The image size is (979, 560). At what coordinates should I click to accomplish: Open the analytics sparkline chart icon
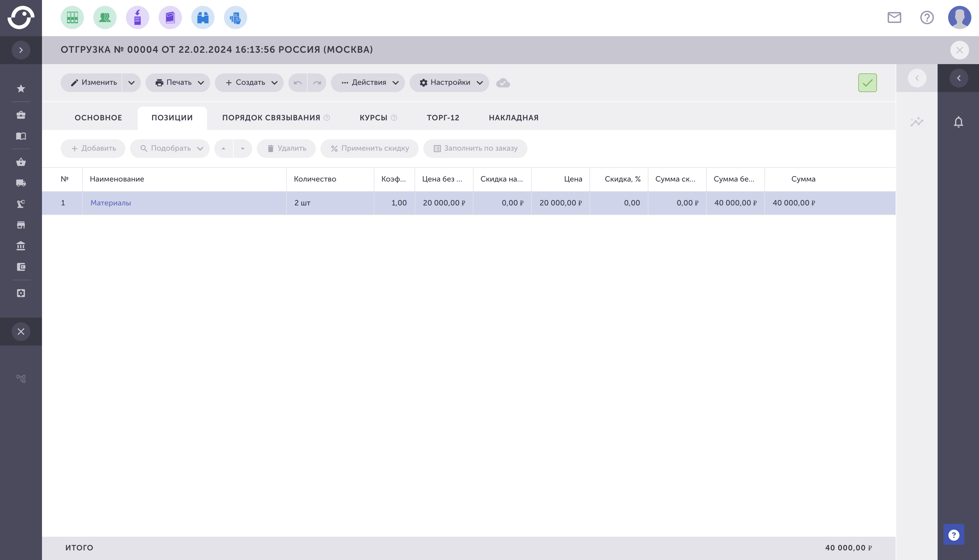(x=917, y=122)
